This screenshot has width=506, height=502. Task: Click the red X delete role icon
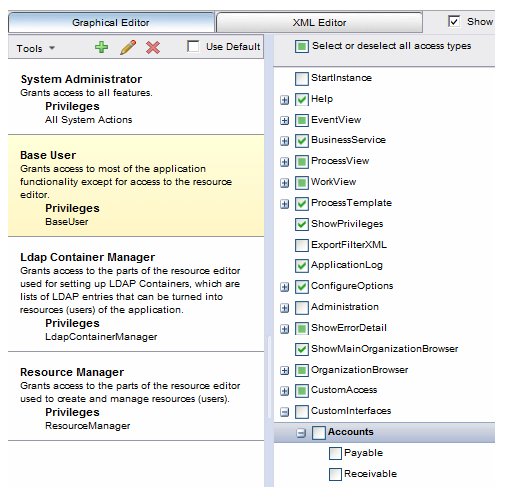[x=153, y=48]
